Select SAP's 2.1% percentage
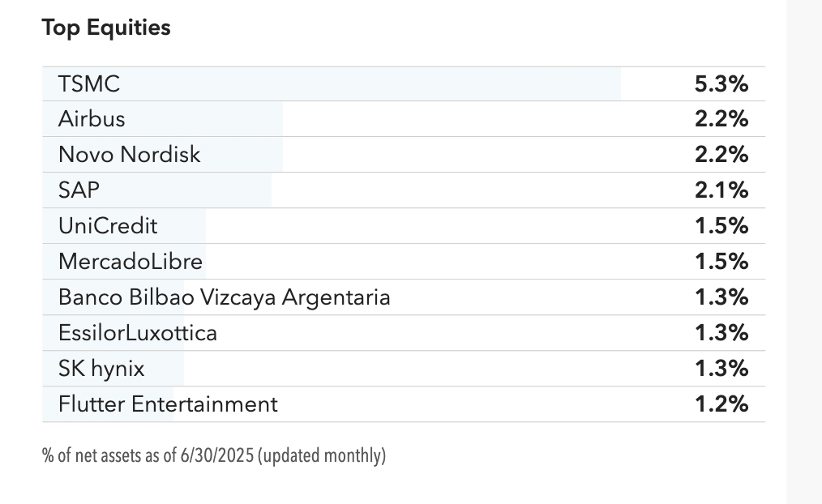This screenshot has height=504, width=822. 721,190
